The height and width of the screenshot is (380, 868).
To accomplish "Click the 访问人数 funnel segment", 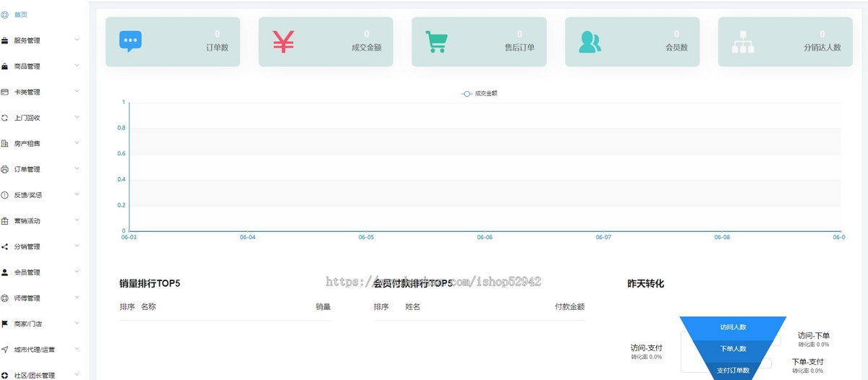I will pyautogui.click(x=733, y=327).
